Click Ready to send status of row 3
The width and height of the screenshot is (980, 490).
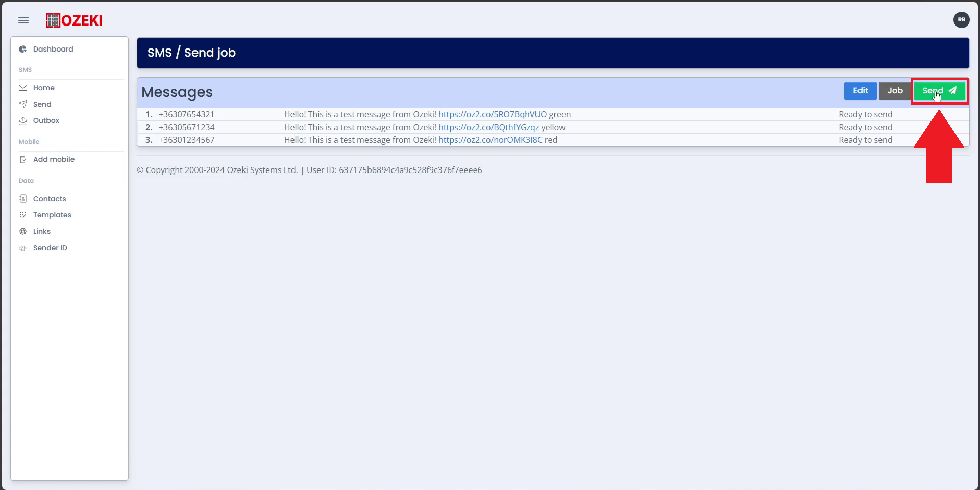[x=866, y=140]
